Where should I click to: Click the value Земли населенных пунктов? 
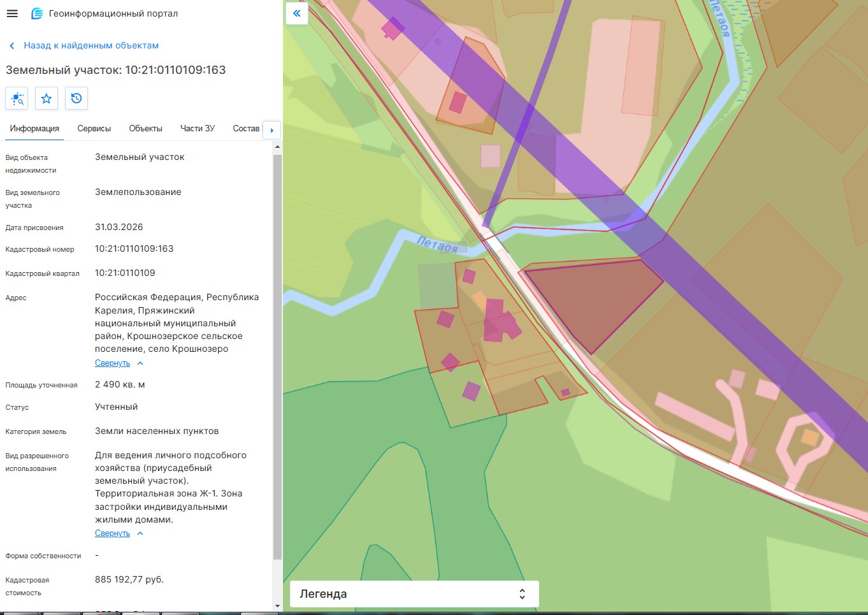pos(157,431)
